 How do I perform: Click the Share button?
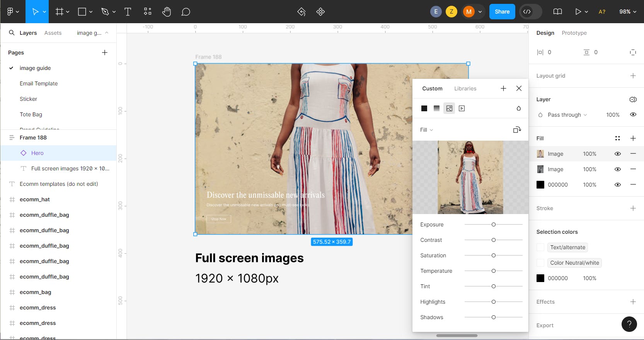point(502,12)
